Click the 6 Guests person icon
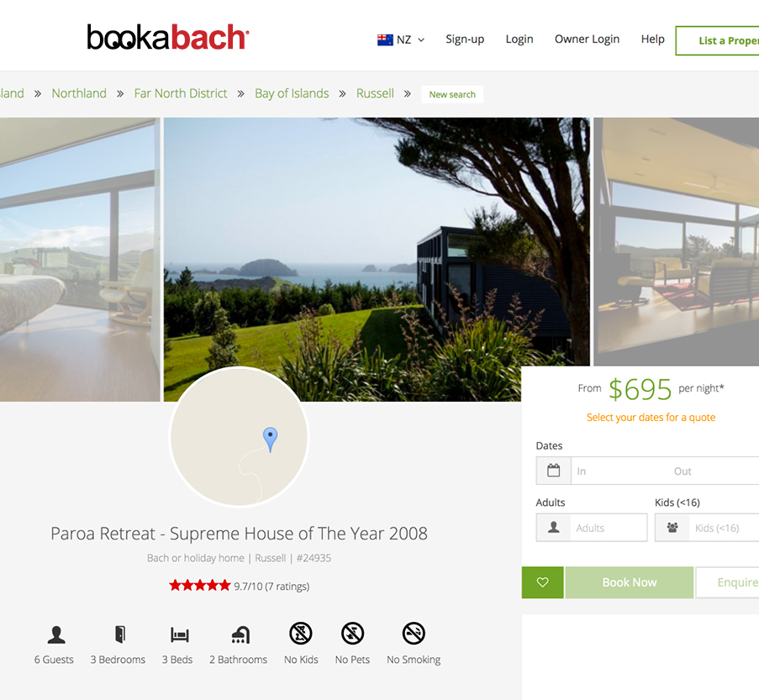Screen dimensions: 759x700 pos(56,634)
